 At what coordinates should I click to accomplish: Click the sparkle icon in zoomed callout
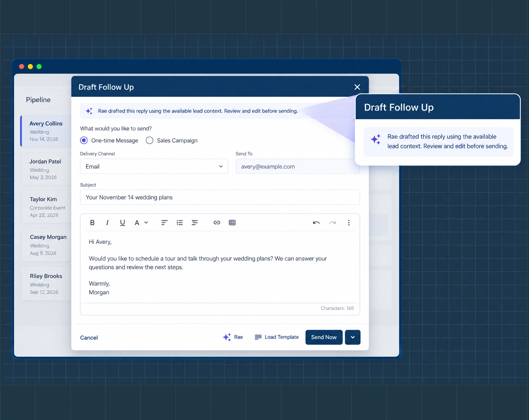(x=376, y=139)
